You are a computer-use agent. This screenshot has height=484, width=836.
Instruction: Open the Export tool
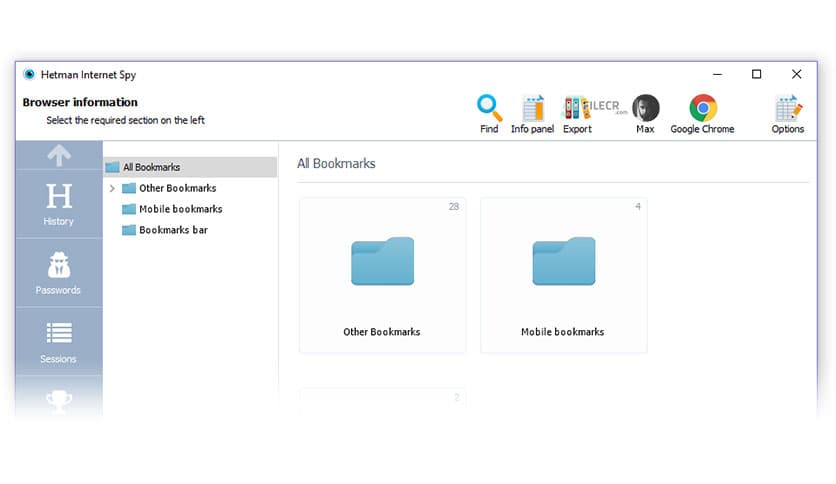pyautogui.click(x=577, y=114)
